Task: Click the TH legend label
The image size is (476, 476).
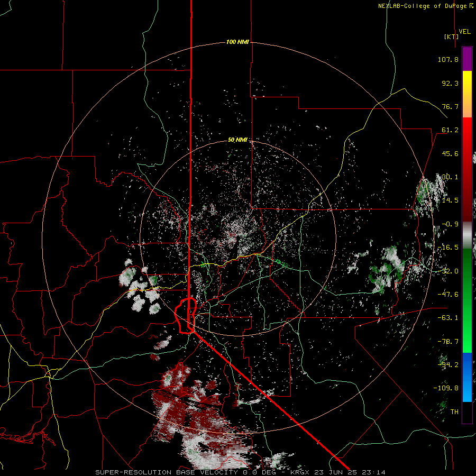Action: pos(454,412)
